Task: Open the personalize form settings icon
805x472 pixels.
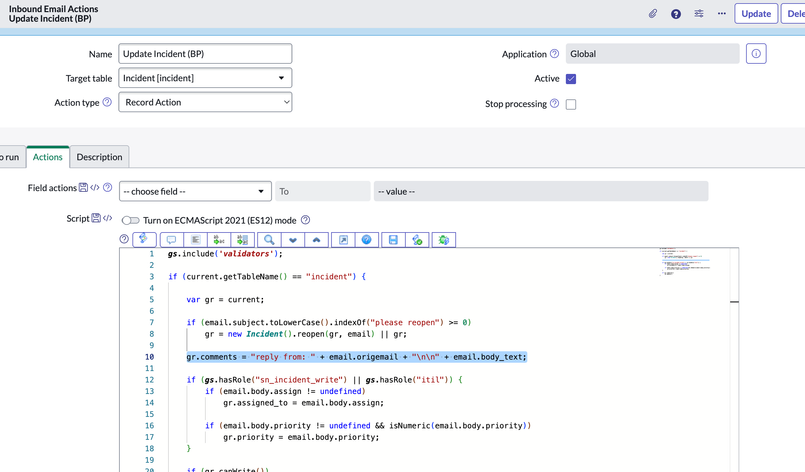Action: pos(699,13)
